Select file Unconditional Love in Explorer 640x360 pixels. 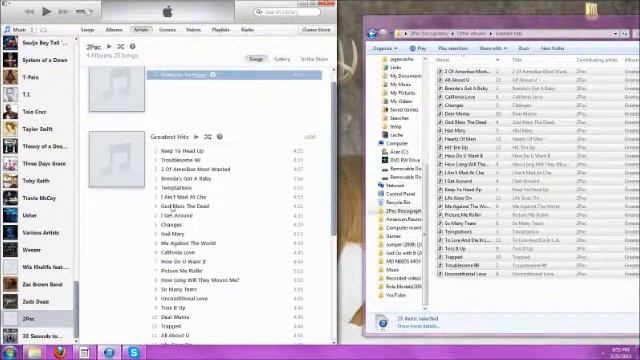[x=465, y=274]
